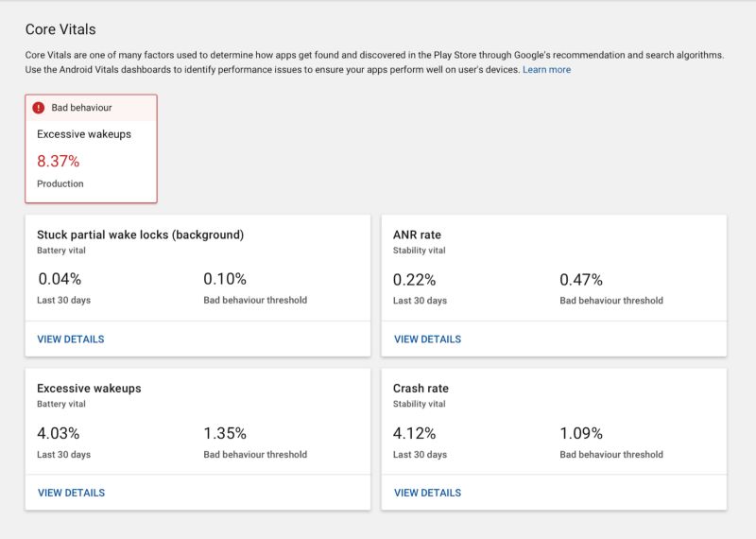Click the Crash rate card title
The width and height of the screenshot is (756, 539).
421,388
